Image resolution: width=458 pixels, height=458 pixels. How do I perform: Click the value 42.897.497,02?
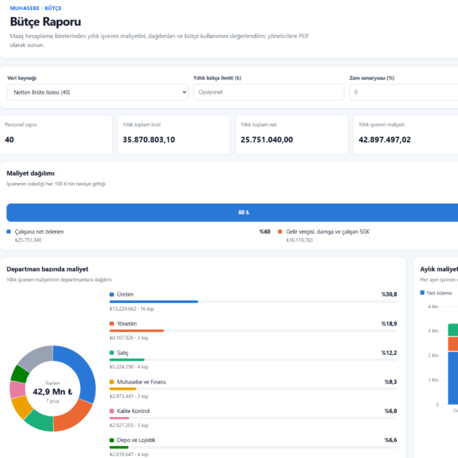click(385, 140)
